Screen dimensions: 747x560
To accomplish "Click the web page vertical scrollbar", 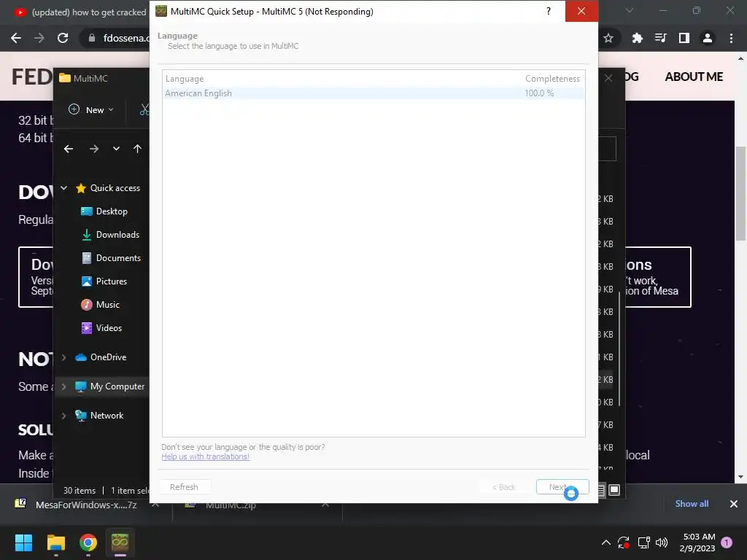I will (740, 193).
